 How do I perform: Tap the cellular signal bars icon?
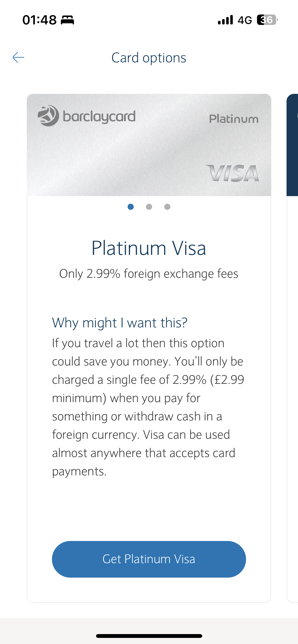pyautogui.click(x=225, y=20)
